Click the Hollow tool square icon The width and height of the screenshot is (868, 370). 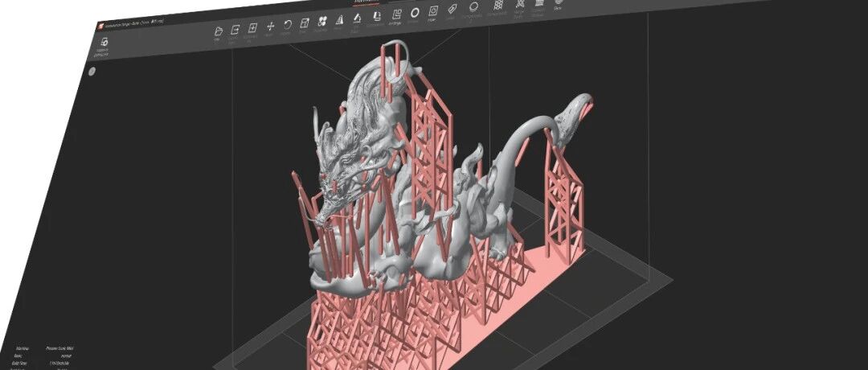tap(433, 10)
